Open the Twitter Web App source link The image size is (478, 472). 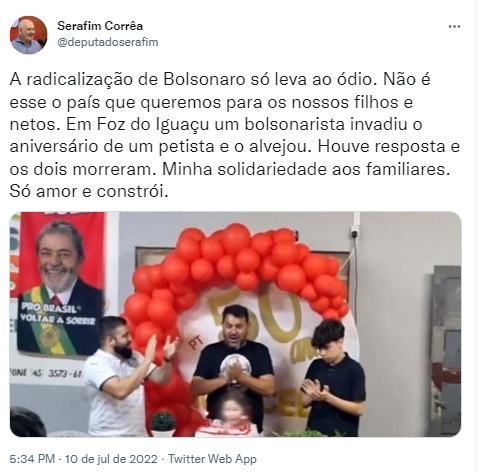pyautogui.click(x=212, y=459)
